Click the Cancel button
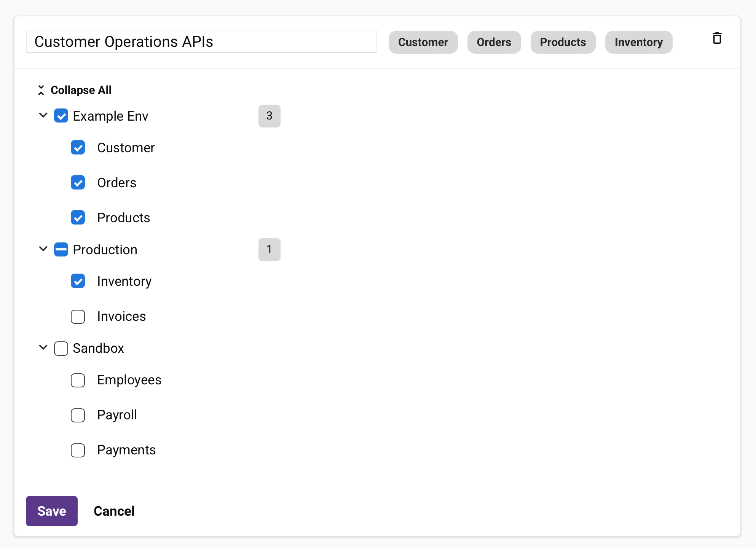 coord(114,511)
